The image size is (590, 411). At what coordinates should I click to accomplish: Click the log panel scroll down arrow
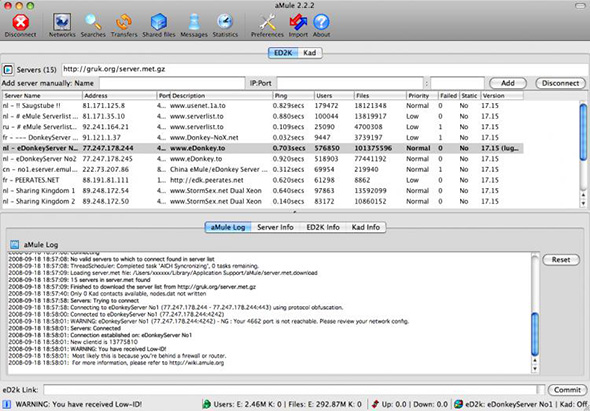point(535,369)
